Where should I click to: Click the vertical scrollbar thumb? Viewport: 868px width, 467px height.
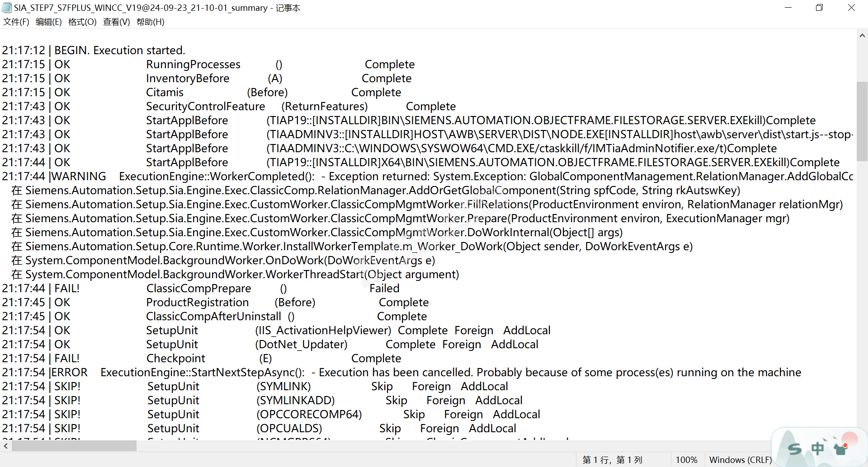(x=862, y=121)
